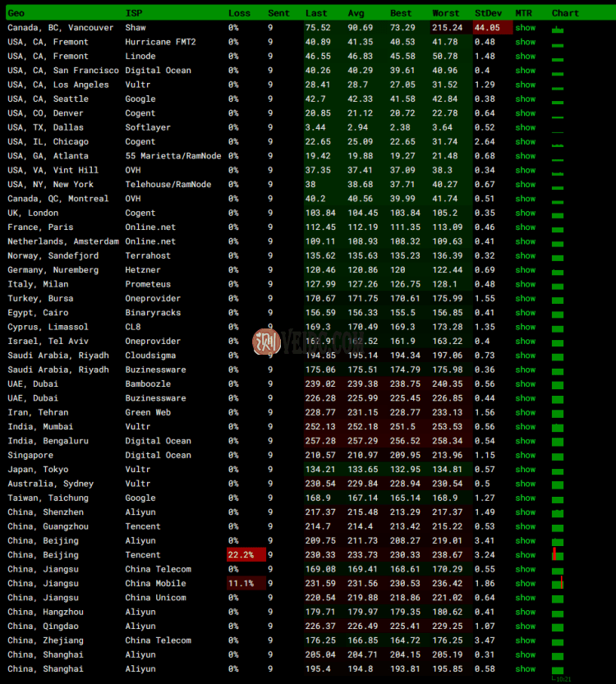Viewport: 616px width, 684px height.
Task: Click the Chart column header
Action: [565, 13]
